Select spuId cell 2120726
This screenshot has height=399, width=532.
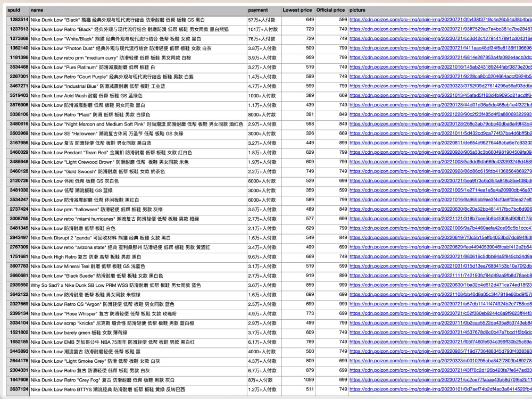pos(18,181)
